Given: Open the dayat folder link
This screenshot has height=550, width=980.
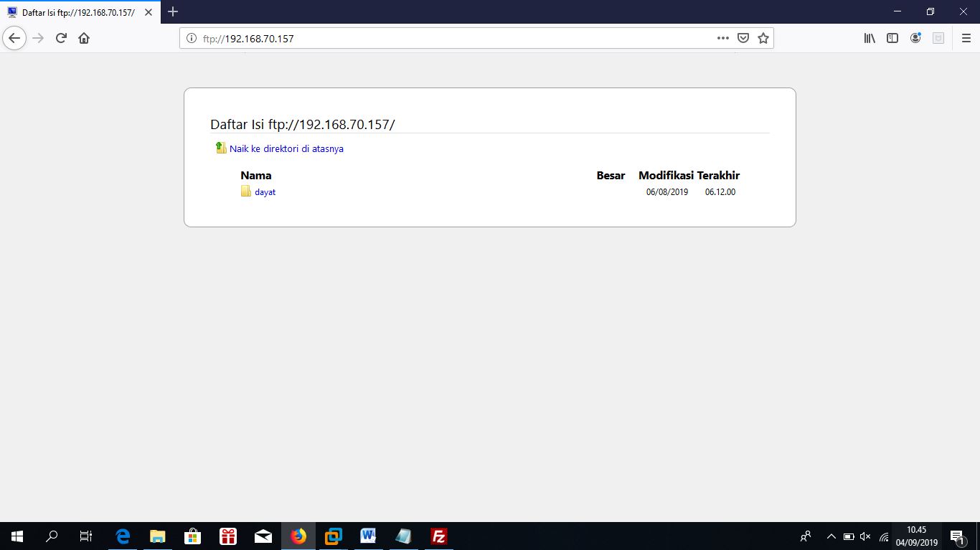Looking at the screenshot, I should click(x=264, y=191).
